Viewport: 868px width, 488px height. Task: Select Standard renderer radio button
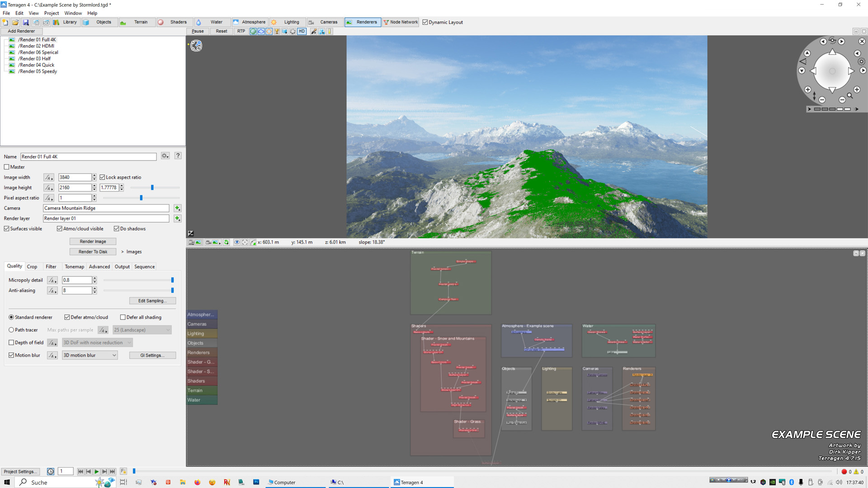[11, 317]
